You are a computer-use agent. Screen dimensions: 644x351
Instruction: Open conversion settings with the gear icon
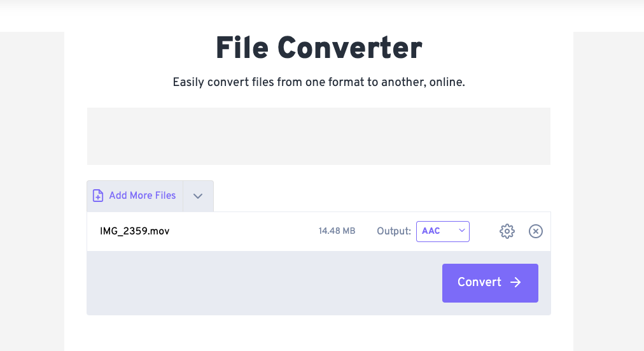[507, 231]
